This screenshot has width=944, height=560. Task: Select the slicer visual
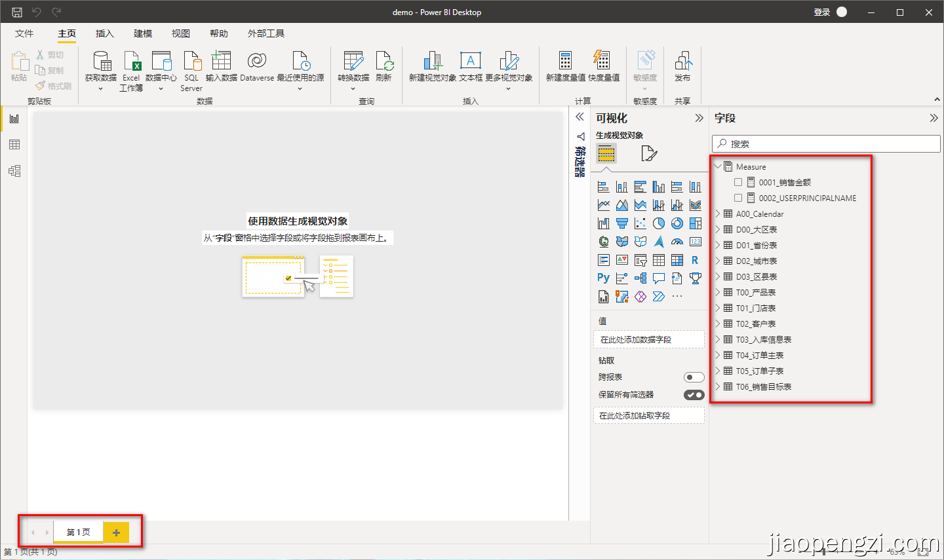click(640, 260)
